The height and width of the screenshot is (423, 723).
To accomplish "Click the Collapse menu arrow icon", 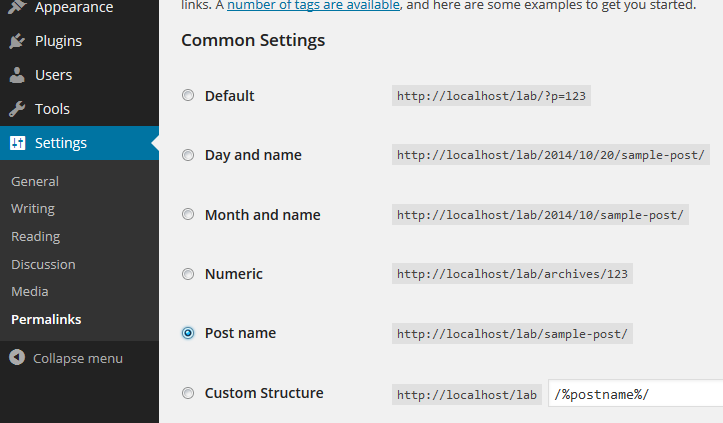I will [x=17, y=357].
